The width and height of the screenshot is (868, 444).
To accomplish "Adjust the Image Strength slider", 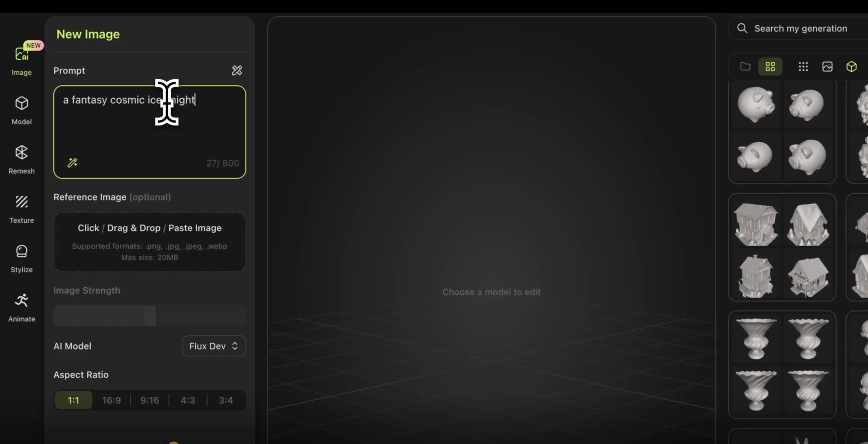I will [x=149, y=316].
